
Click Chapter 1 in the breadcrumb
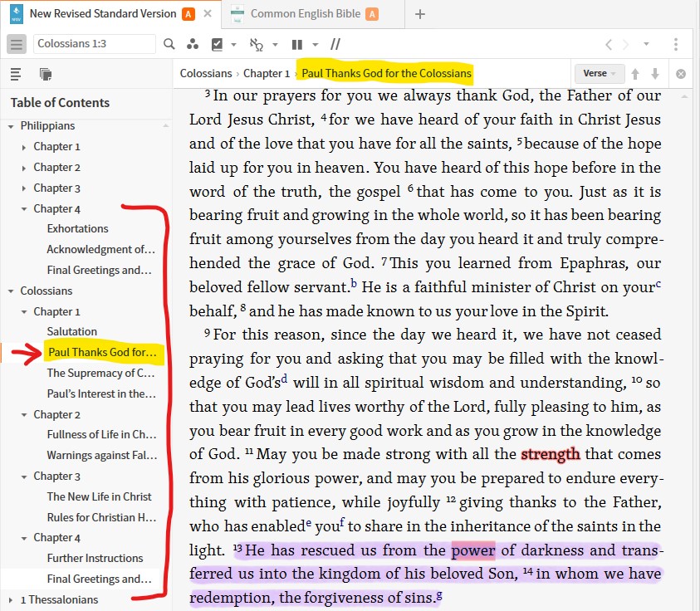(x=267, y=74)
